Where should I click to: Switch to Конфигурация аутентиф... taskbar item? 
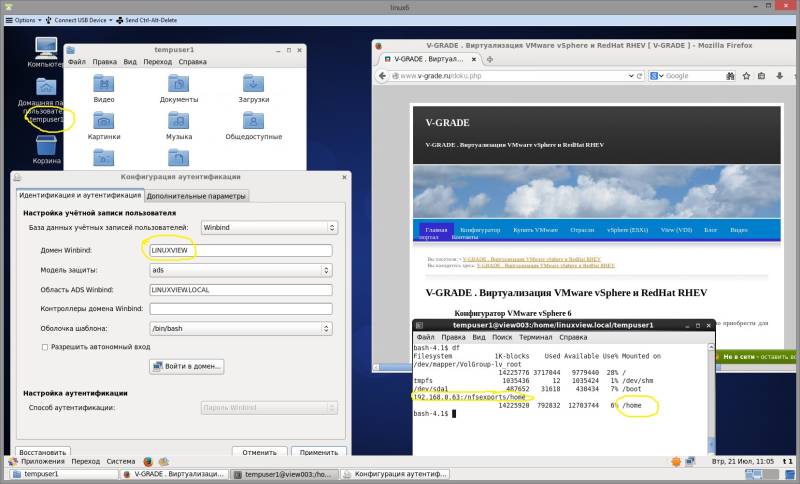[395, 474]
